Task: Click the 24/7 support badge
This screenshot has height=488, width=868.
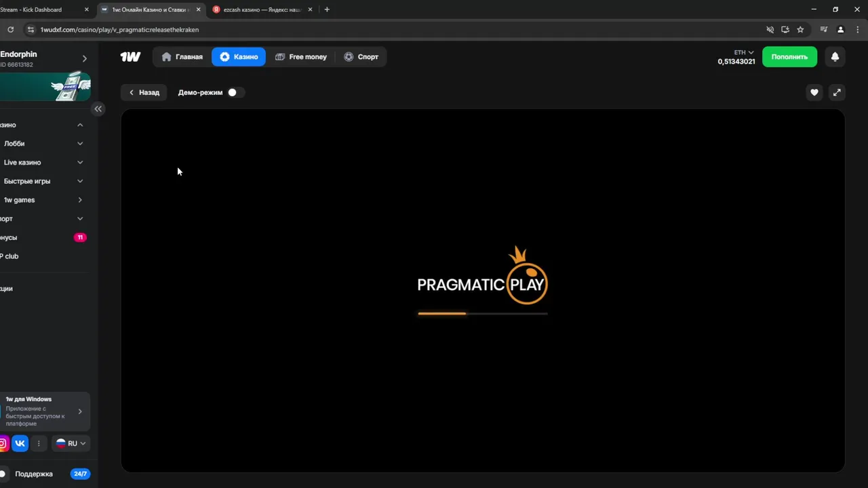Action: (80, 474)
